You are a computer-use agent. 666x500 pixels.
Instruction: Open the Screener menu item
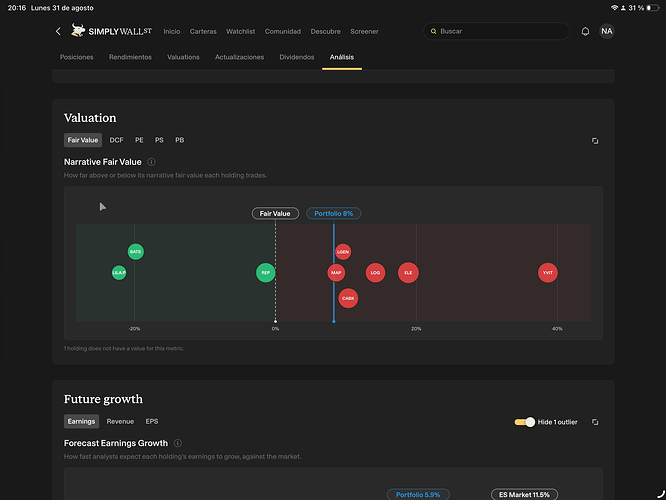tap(364, 31)
